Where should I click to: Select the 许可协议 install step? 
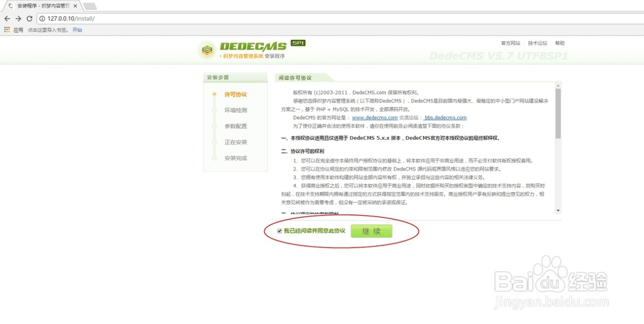[x=235, y=95]
